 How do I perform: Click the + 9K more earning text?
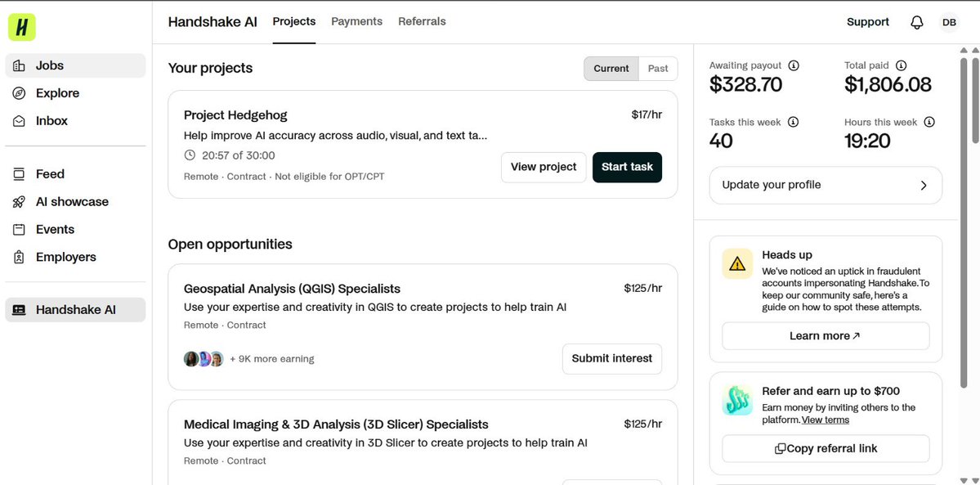tap(272, 359)
